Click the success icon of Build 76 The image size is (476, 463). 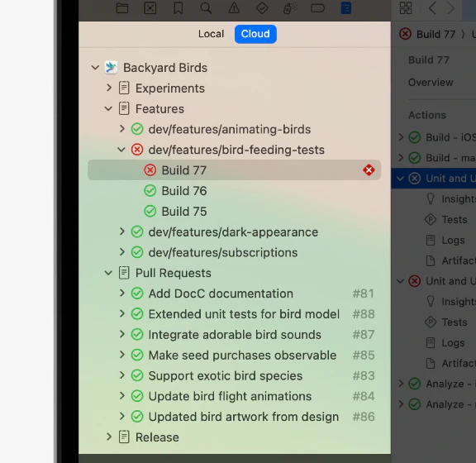coord(150,191)
